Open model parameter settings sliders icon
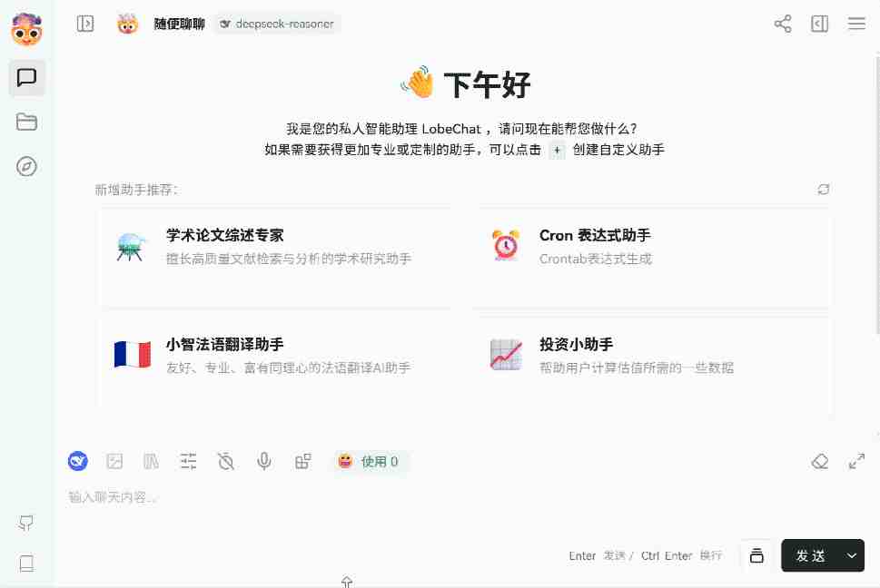 (189, 461)
